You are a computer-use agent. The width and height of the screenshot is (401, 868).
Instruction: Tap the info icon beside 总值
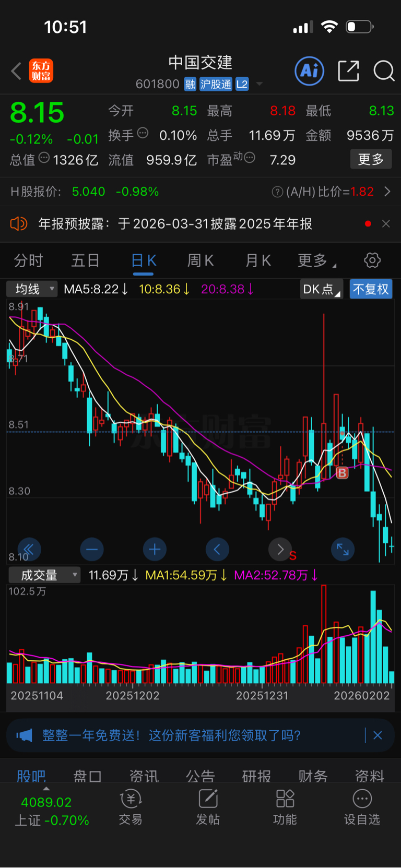pyautogui.click(x=44, y=158)
